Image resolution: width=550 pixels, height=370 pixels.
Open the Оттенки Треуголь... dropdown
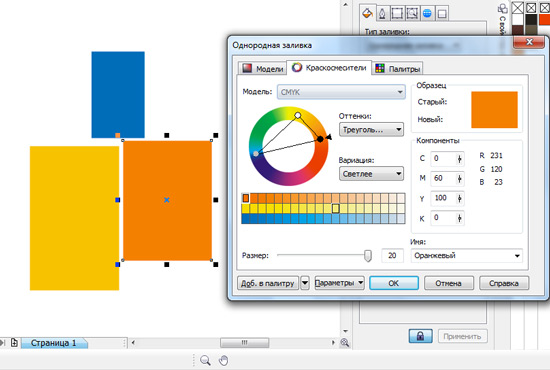point(371,129)
